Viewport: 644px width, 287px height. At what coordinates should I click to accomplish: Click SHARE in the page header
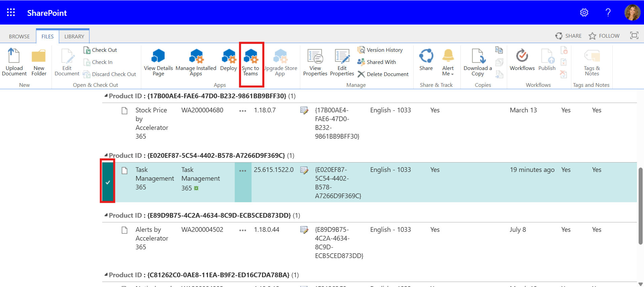[x=568, y=36]
